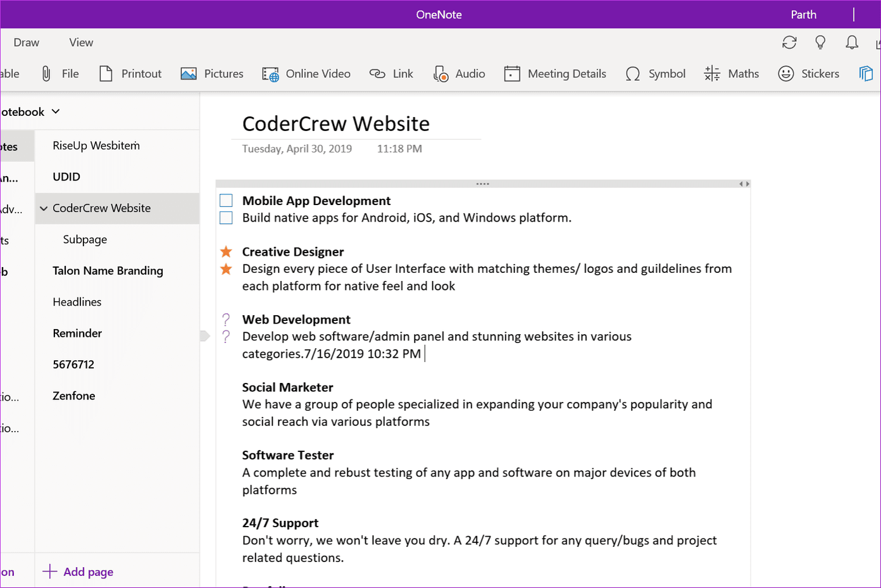Click the paragraph handle arrow beside Develop web

click(204, 336)
